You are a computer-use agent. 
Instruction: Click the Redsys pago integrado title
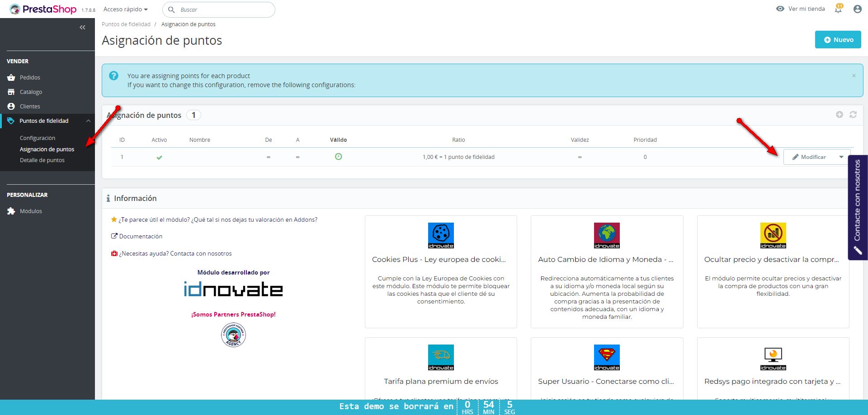coord(773,382)
